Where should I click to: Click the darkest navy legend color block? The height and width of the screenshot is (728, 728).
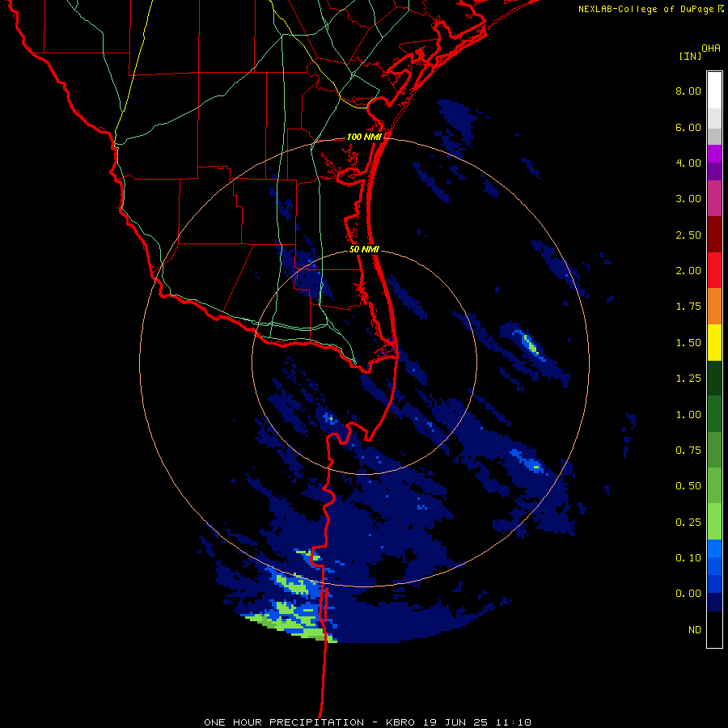(714, 603)
